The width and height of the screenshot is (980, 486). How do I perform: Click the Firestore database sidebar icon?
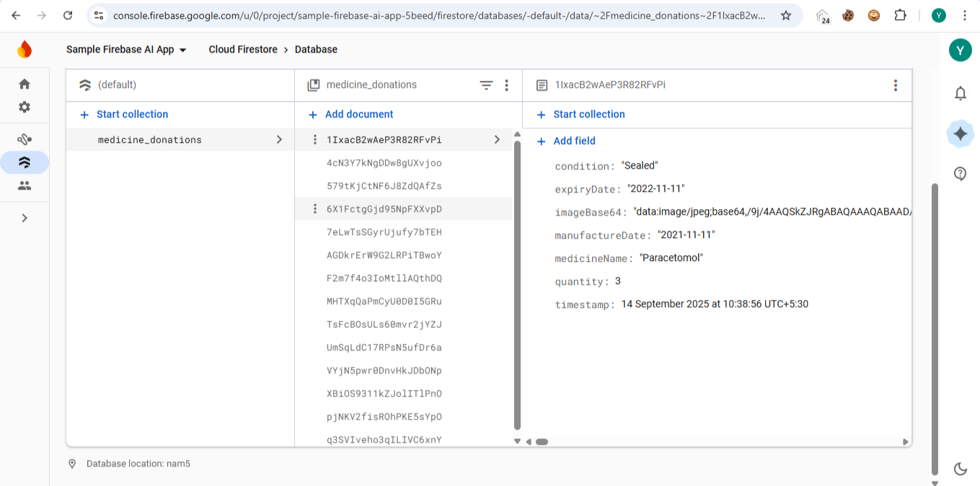(x=25, y=162)
